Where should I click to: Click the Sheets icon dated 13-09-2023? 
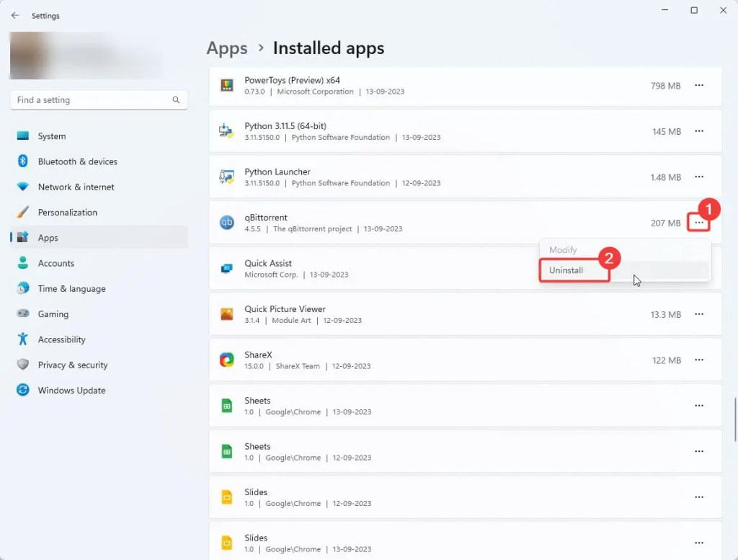point(227,406)
